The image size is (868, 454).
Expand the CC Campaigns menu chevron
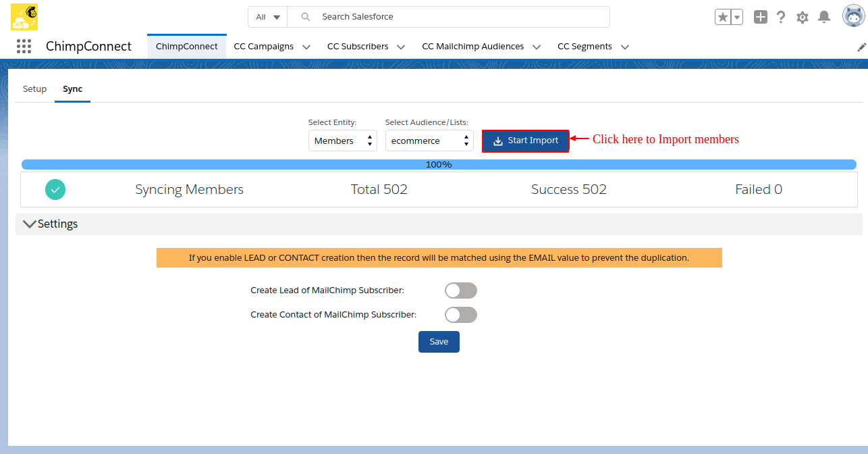tap(306, 47)
